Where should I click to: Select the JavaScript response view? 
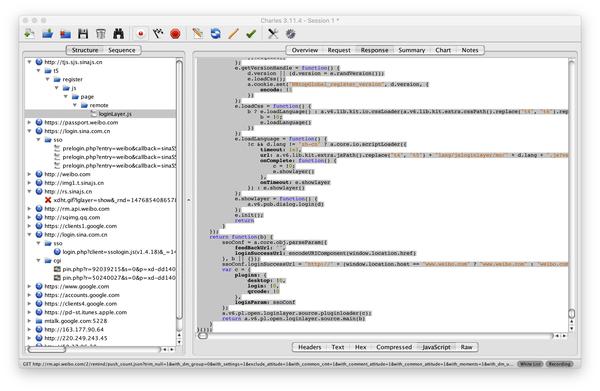coord(436,347)
